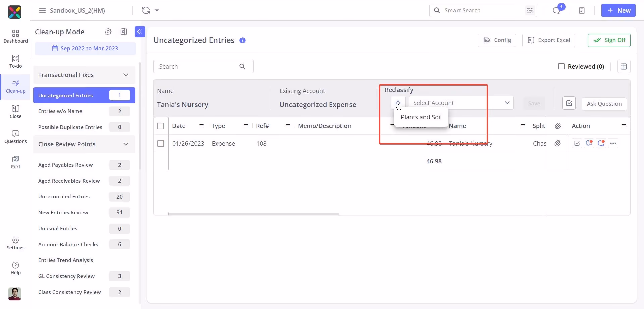Mark the Expense row 108 as reviewed
The height and width of the screenshot is (309, 644).
[577, 143]
